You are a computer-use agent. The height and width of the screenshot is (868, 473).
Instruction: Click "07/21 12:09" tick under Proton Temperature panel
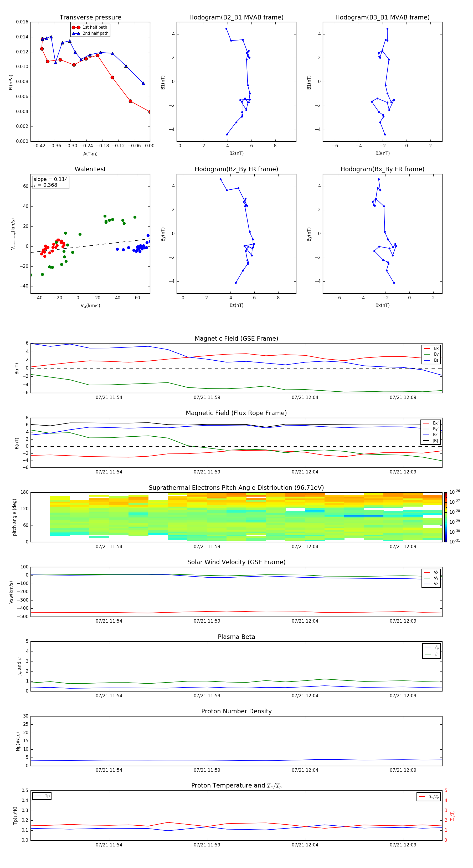[403, 845]
